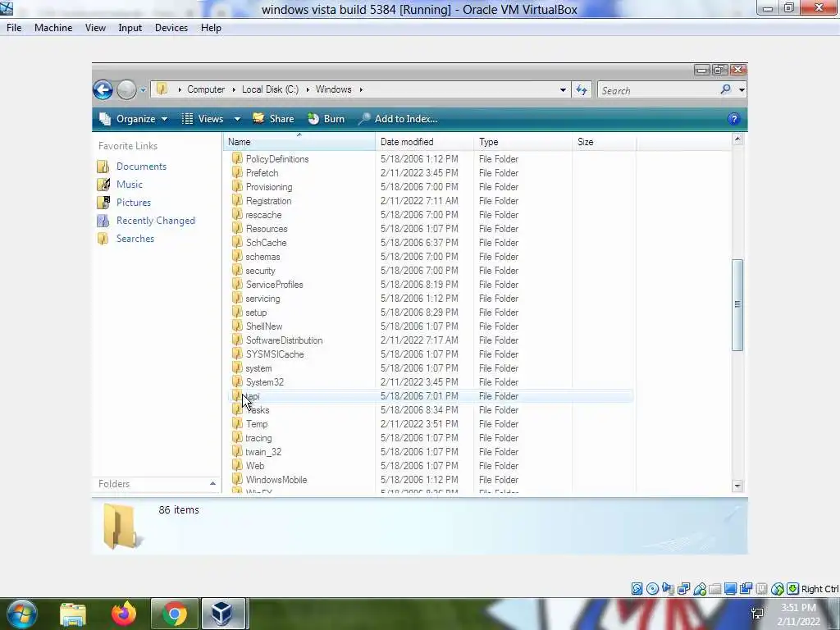Open VirtualBox View menu
Viewport: 840px width, 630px height.
[95, 28]
